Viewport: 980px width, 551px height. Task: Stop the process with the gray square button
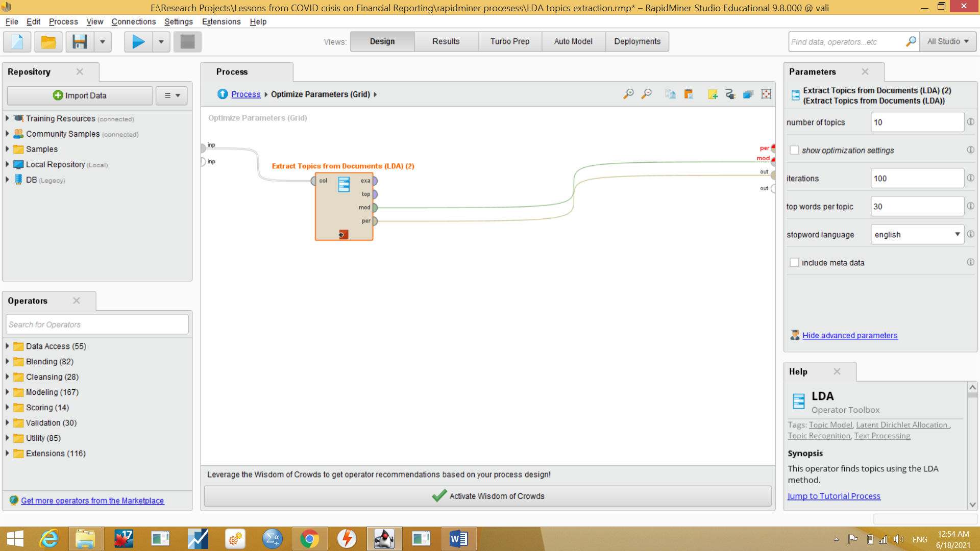click(x=187, y=41)
